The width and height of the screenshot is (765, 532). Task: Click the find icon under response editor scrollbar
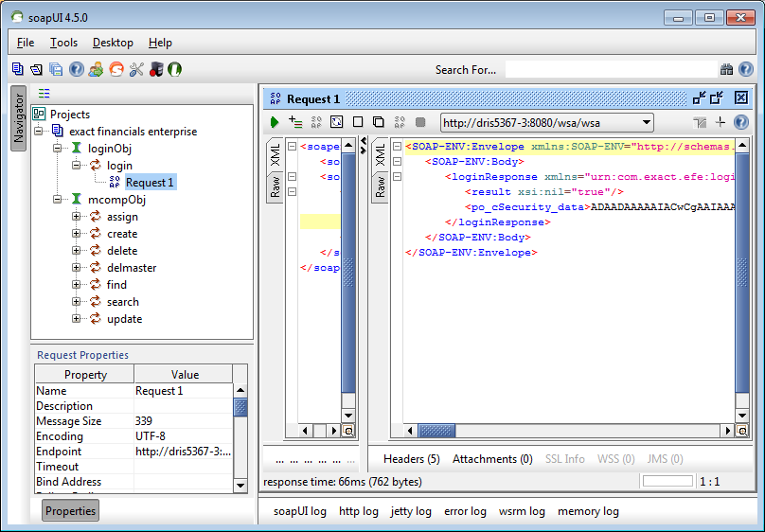[x=742, y=431]
